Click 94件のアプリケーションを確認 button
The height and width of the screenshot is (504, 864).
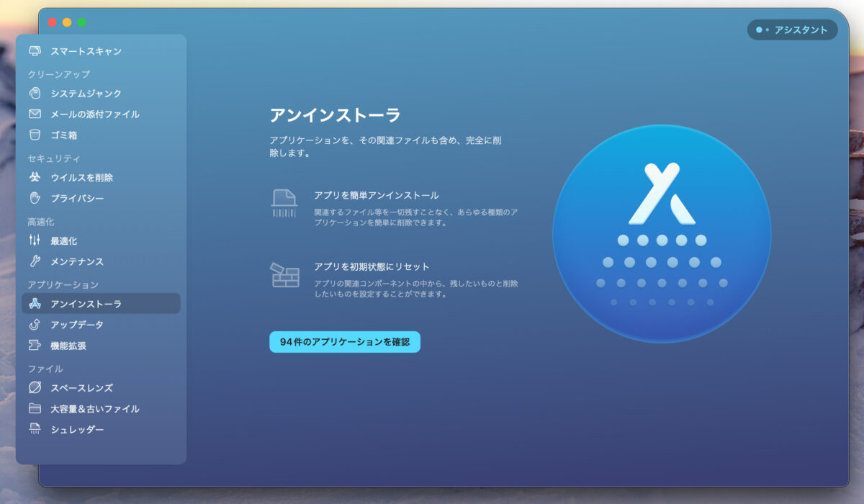tap(345, 342)
